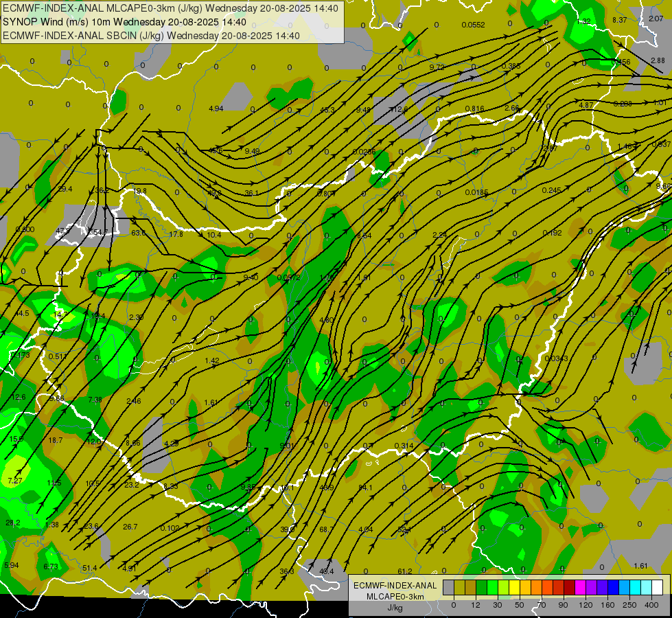
Task: Click the map value 63.6
Action: coord(138,233)
